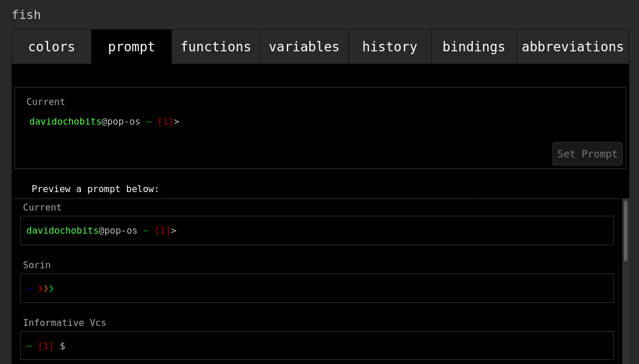Go to the variables tab
Image resolution: width=639 pixels, height=364 pixels.
tap(304, 47)
